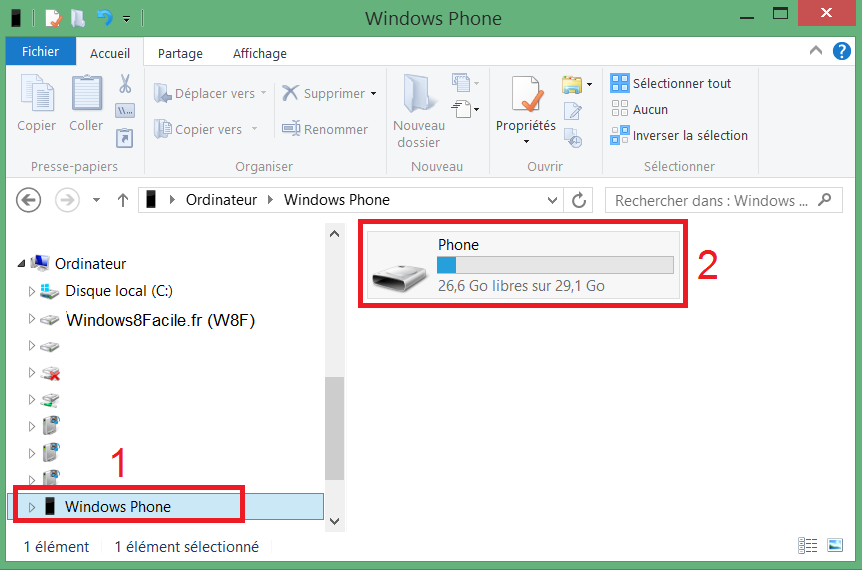
Task: Go up one level with up arrow
Action: 123,200
